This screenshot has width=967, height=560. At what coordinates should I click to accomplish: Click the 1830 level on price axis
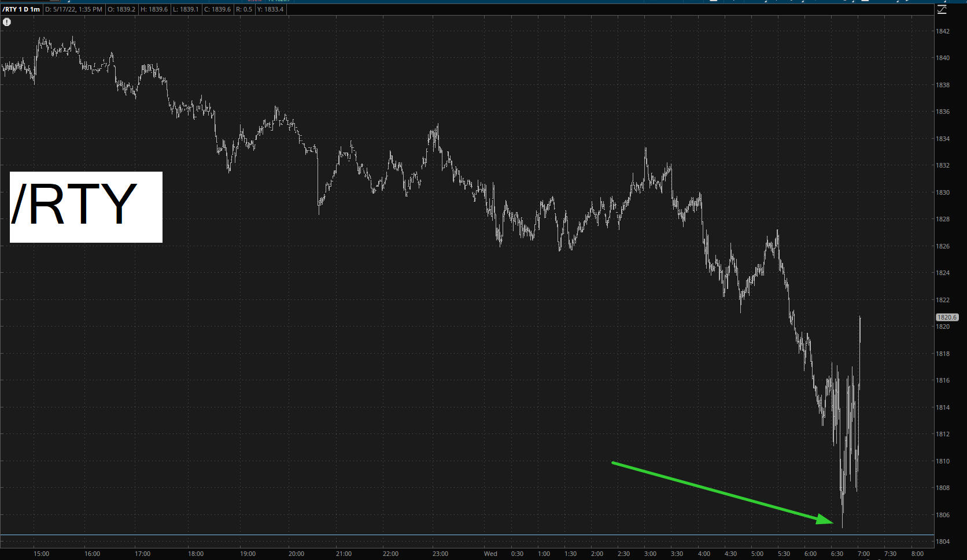coord(943,192)
